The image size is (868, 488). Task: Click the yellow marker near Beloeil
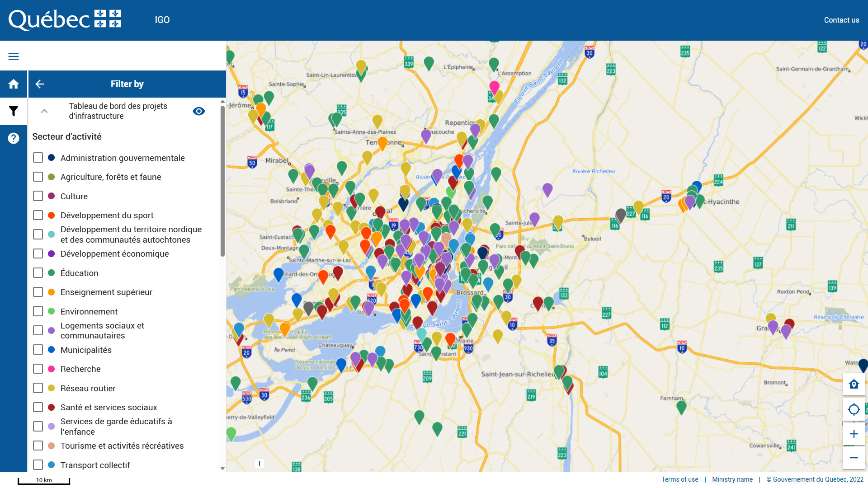558,222
